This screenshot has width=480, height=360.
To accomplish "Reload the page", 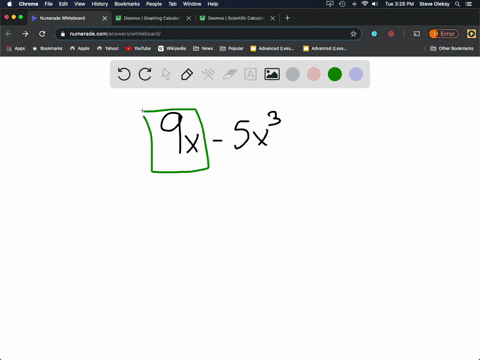I will [x=42, y=34].
